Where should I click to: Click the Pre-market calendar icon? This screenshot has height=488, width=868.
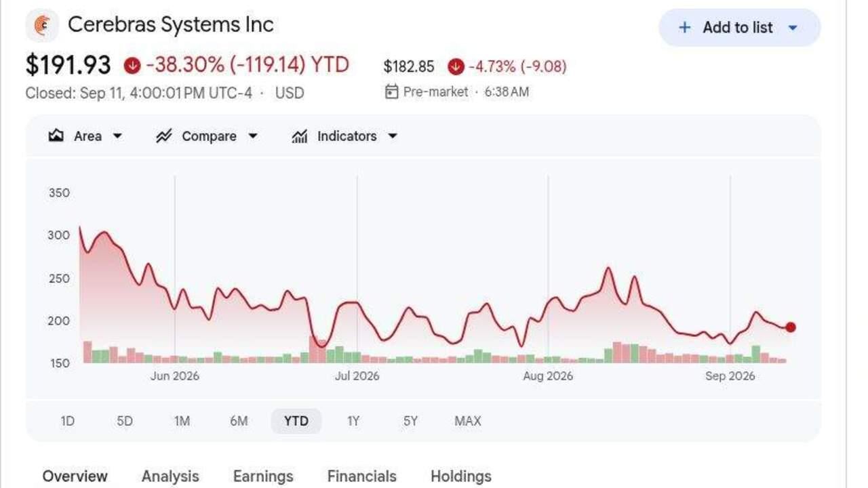pyautogui.click(x=391, y=91)
